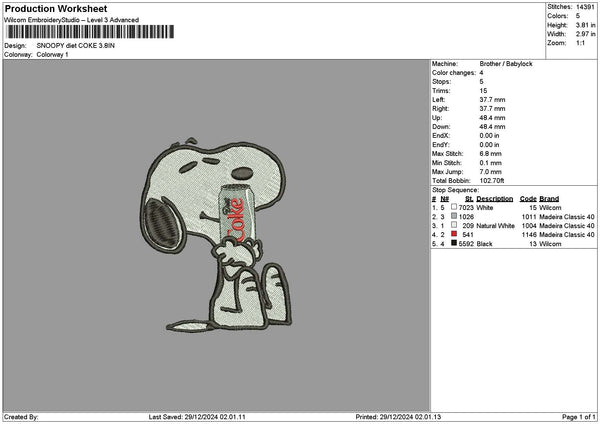Click the Page 1 of 1 indicator
The height and width of the screenshot is (424, 600).
[x=579, y=417]
